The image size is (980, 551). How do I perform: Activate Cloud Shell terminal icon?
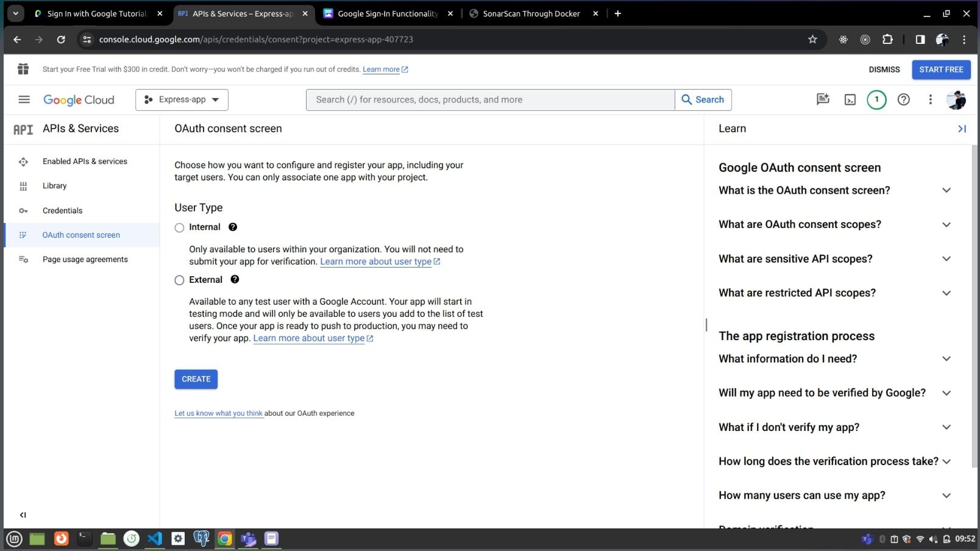click(x=850, y=99)
